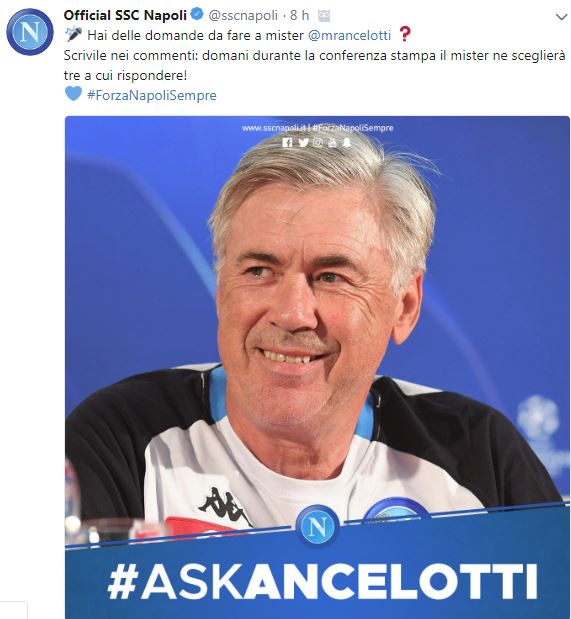Open the SSC Napoli profile avatar
The width and height of the screenshot is (571, 619).
pyautogui.click(x=30, y=32)
